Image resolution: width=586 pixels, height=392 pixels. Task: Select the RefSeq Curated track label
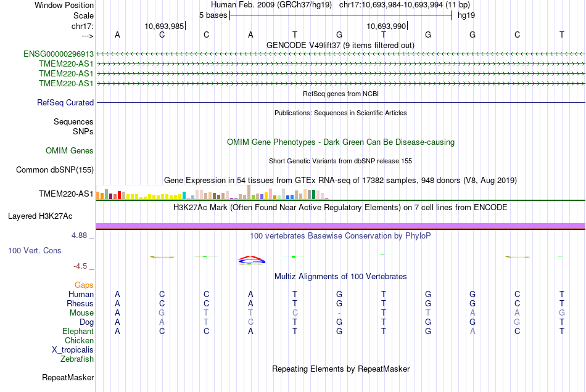click(65, 103)
